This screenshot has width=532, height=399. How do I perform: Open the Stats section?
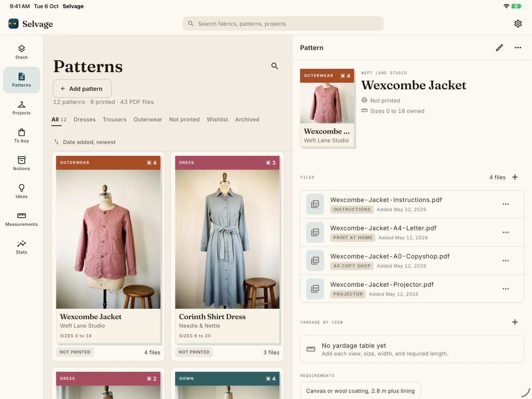[22, 248]
